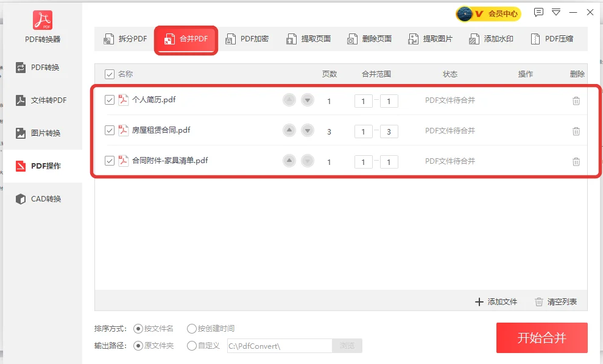
Task: Switch to the PDF加密 tab
Action: coord(247,39)
